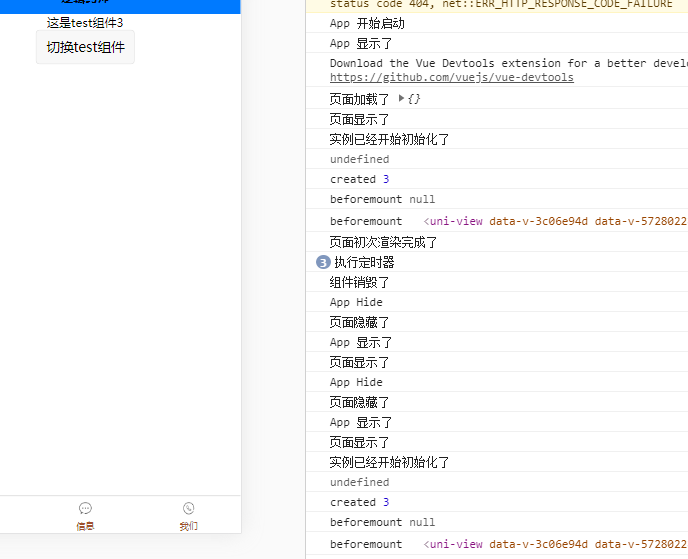Expand the 页面加载了 object arrow

pyautogui.click(x=401, y=98)
